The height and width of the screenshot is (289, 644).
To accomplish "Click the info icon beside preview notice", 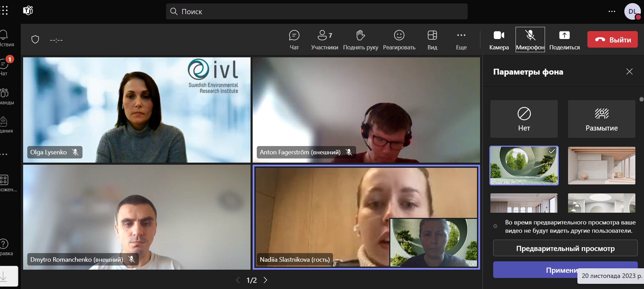I will coord(495,227).
